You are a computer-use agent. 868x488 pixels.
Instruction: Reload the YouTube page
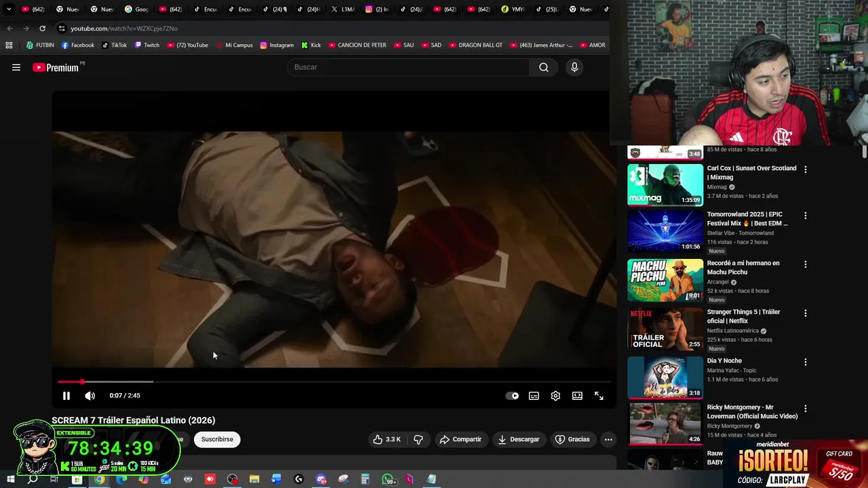coord(42,28)
